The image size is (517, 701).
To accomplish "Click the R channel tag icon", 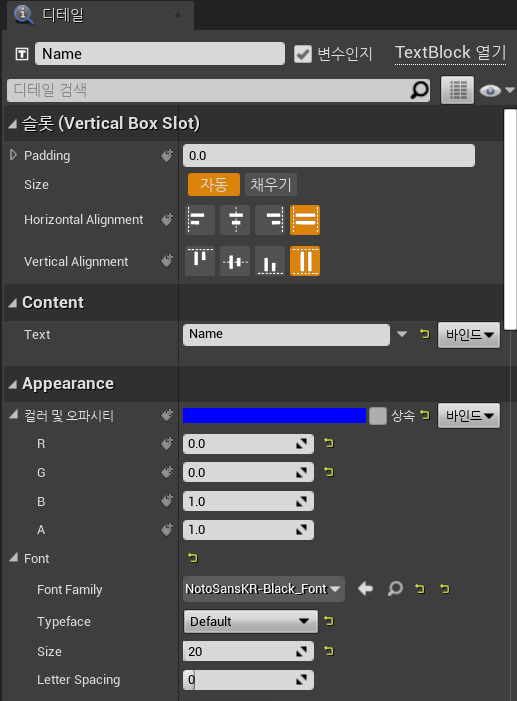I will click(x=167, y=443).
